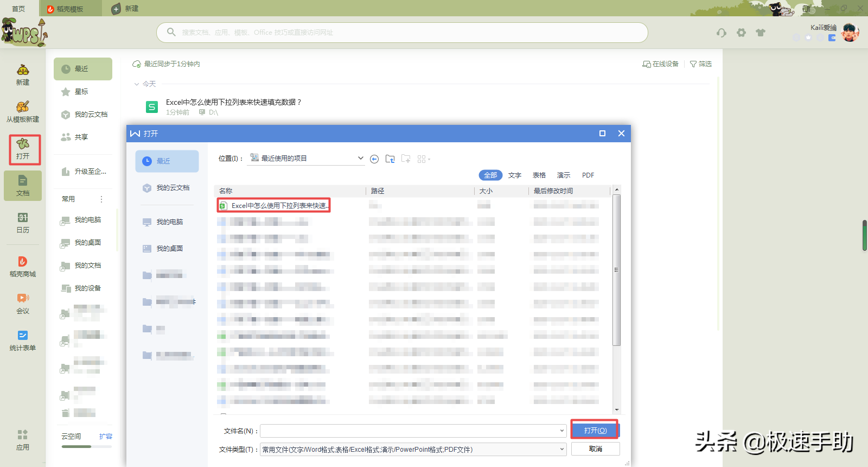Select Excel file in dialog file list
Screen dimensions: 868x467
274,205
